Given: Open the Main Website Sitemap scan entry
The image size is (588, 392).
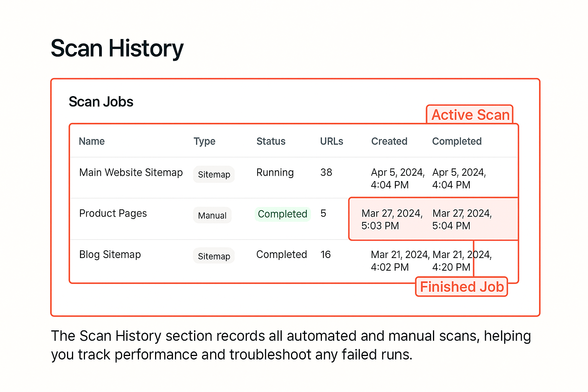Looking at the screenshot, I should 131,173.
